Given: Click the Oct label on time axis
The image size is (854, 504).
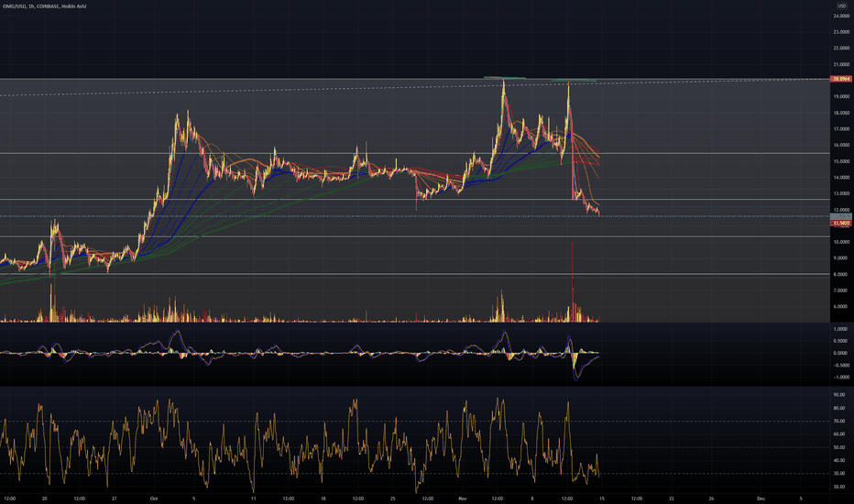Looking at the screenshot, I should click(154, 499).
